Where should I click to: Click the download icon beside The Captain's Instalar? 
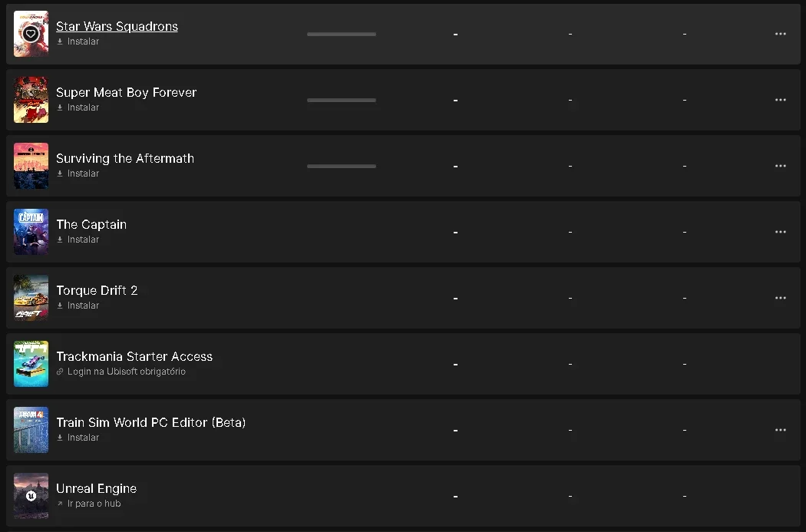pyautogui.click(x=60, y=240)
